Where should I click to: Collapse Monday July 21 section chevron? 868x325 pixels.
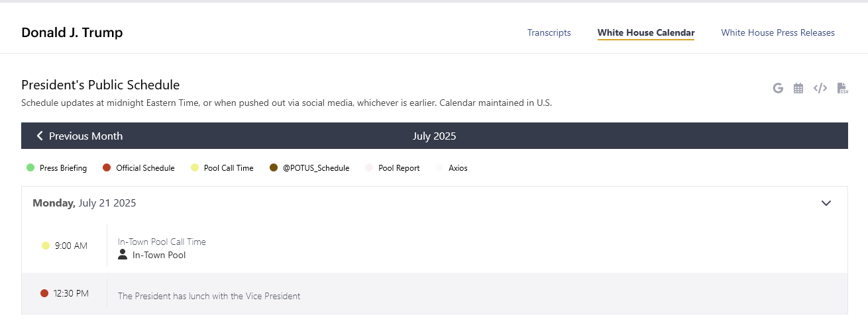tap(826, 203)
